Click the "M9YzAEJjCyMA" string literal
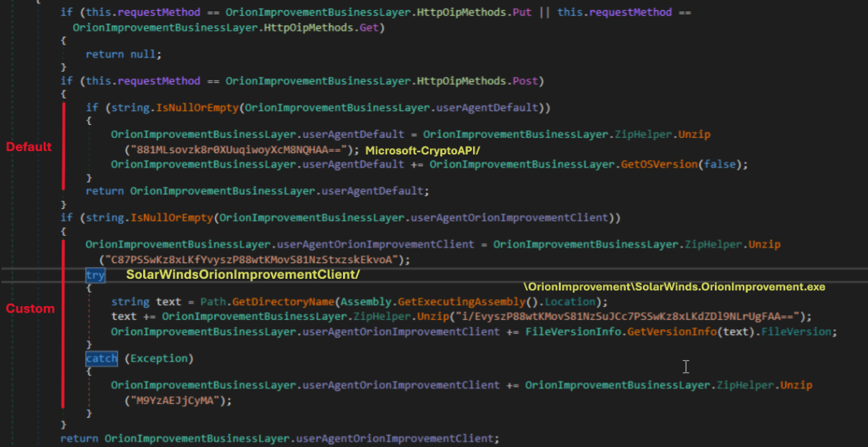This screenshot has height=447, width=868. (178, 400)
